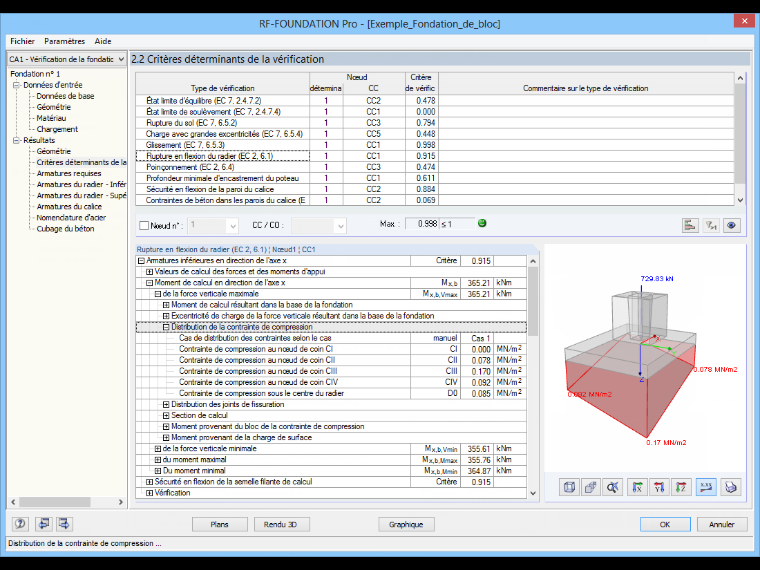The width and height of the screenshot is (760, 570).
Task: Click the Max value field showing 0.998
Action: [x=422, y=224]
